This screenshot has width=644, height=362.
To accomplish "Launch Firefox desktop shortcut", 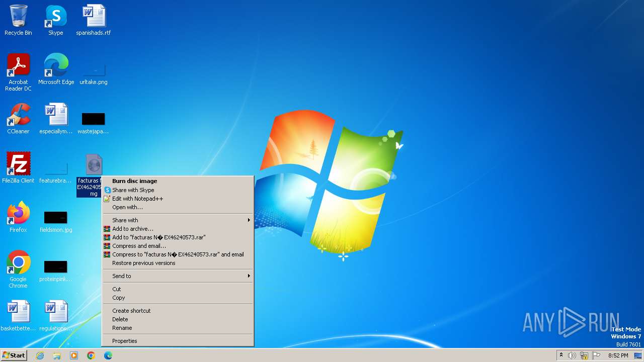I will (18, 217).
